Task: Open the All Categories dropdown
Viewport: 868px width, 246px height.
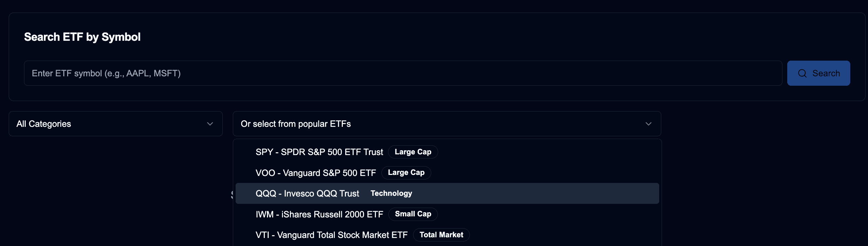Action: point(115,123)
